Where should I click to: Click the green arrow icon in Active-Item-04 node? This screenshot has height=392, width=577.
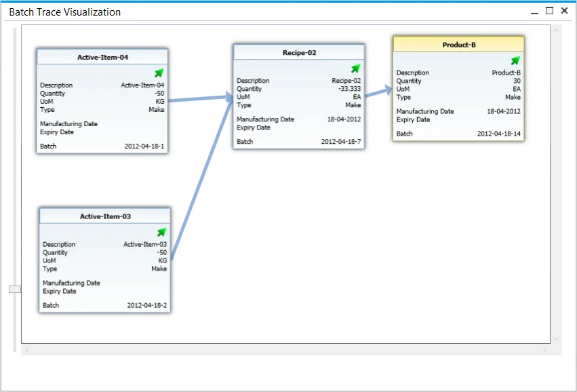coord(159,73)
